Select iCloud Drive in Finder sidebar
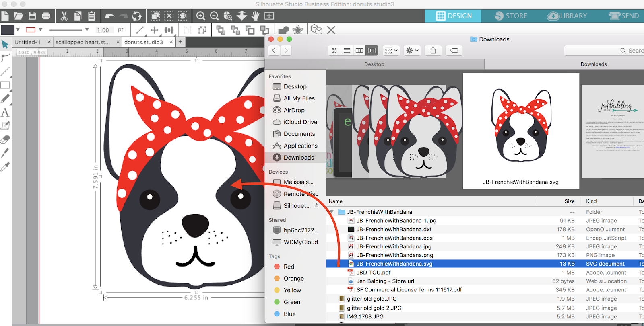644x326 pixels. [295, 122]
